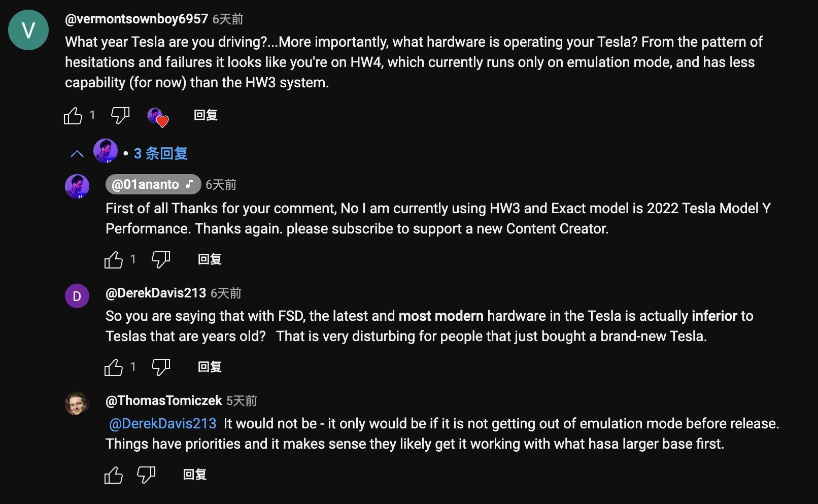Click the @01ananto creator badge
The width and height of the screenshot is (818, 504).
pyautogui.click(x=153, y=185)
